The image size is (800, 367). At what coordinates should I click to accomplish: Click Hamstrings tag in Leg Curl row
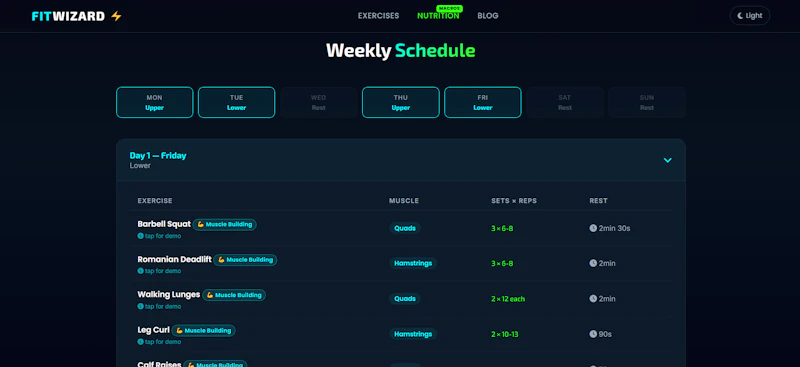(413, 334)
